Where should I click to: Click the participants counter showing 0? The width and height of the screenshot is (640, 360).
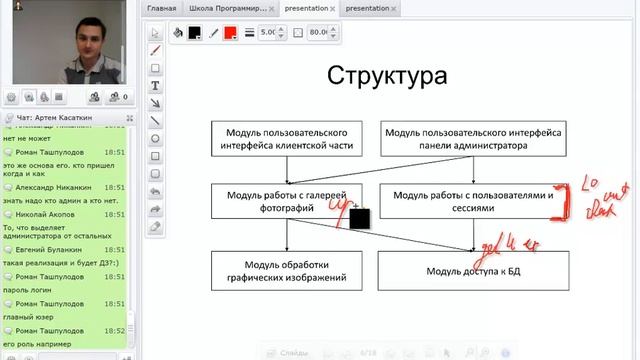[119, 97]
